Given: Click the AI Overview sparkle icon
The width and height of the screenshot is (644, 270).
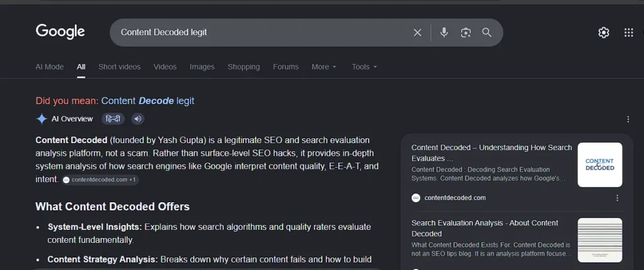Looking at the screenshot, I should (x=42, y=119).
